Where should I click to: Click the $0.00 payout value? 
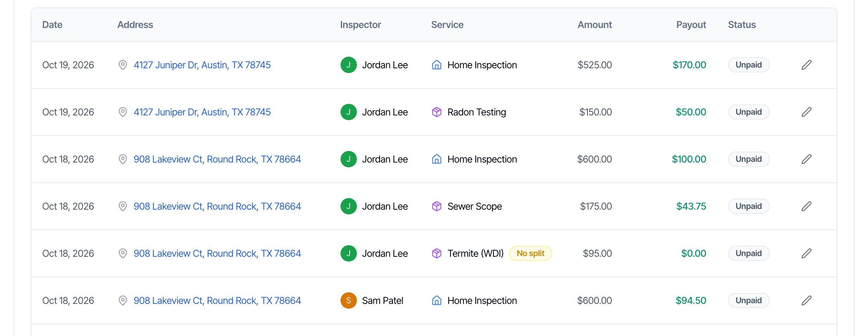693,253
